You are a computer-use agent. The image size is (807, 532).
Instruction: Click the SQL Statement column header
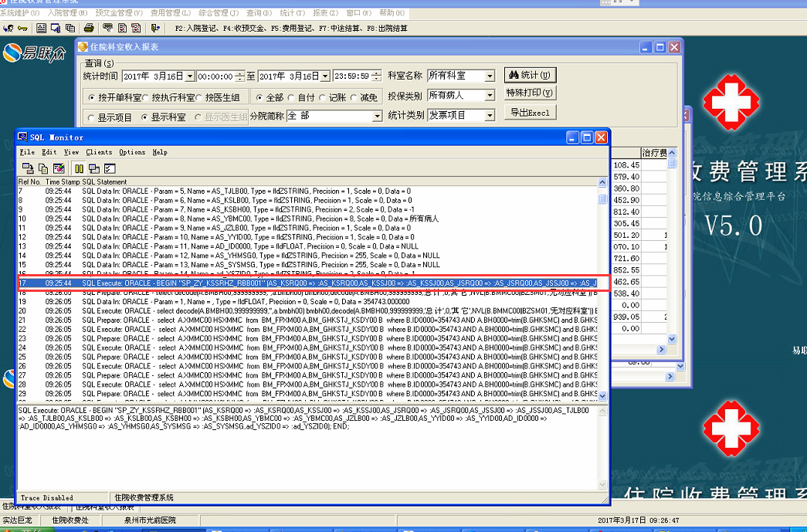pyautogui.click(x=104, y=181)
